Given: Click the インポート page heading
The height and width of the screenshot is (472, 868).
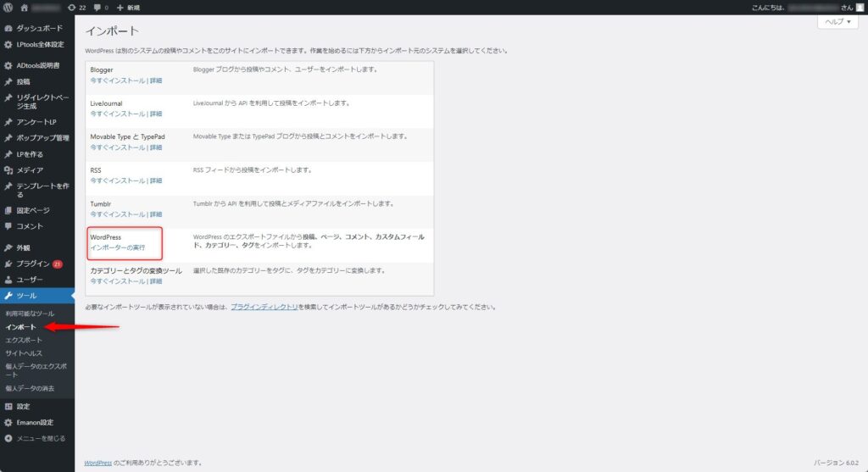Looking at the screenshot, I should click(x=112, y=31).
